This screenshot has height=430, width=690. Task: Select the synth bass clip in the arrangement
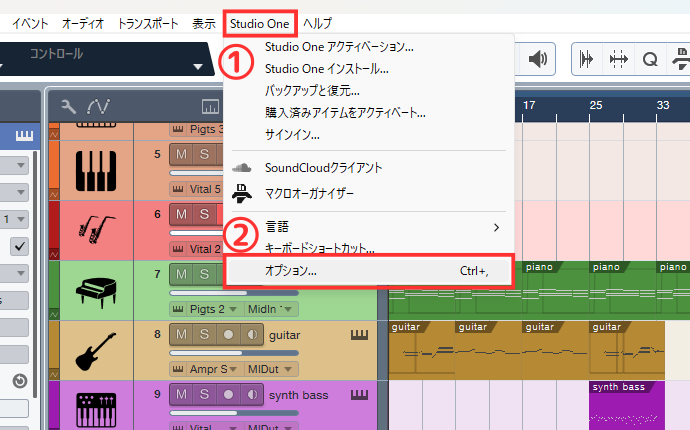click(x=627, y=405)
